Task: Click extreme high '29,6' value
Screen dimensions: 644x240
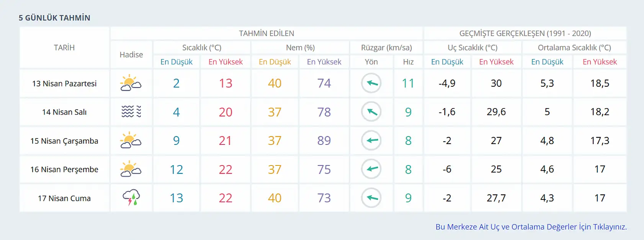Action: 496,112
